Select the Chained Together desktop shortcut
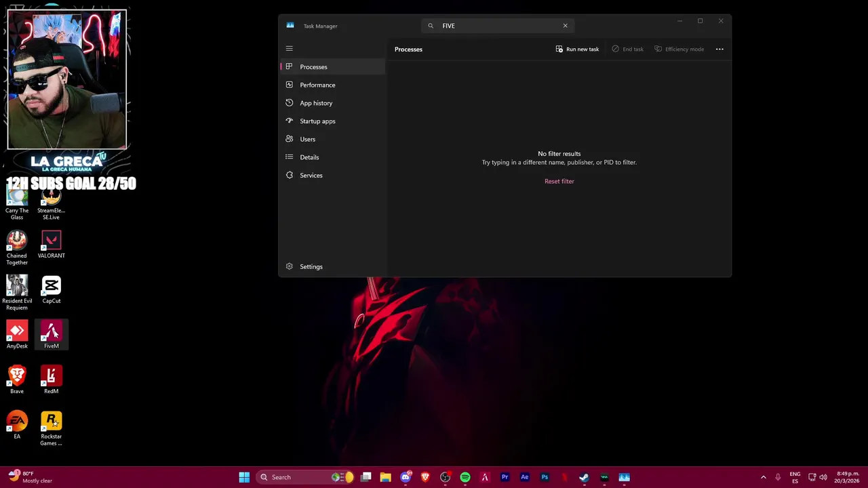Viewport: 868px width, 488px height. coord(17,248)
